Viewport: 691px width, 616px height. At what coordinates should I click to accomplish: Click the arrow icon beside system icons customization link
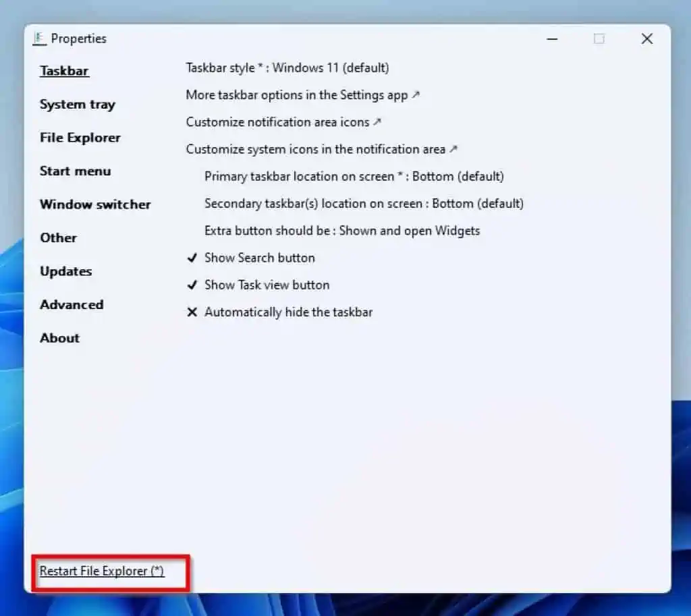[452, 148]
